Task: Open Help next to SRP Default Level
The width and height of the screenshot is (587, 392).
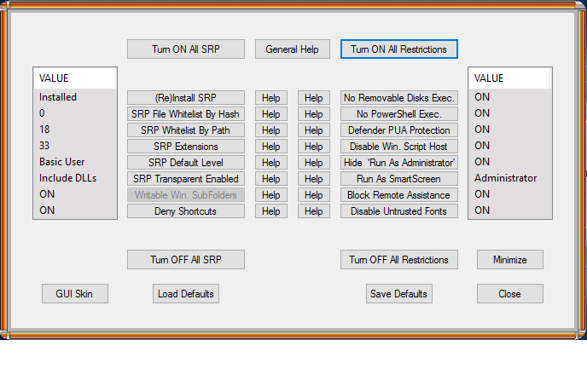Action: 271,162
